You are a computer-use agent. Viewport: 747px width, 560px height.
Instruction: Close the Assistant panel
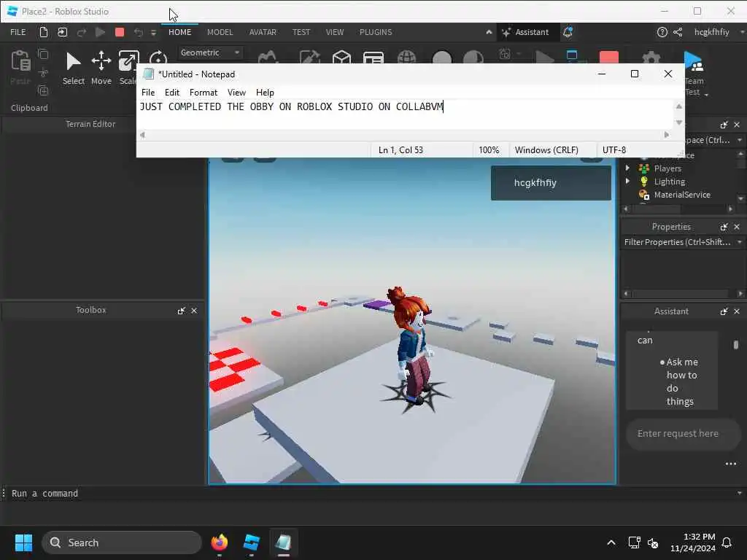click(737, 311)
